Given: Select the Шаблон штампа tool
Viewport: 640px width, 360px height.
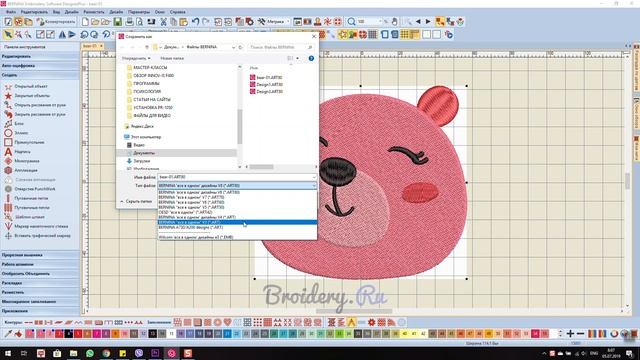Looking at the screenshot, I should (24, 217).
